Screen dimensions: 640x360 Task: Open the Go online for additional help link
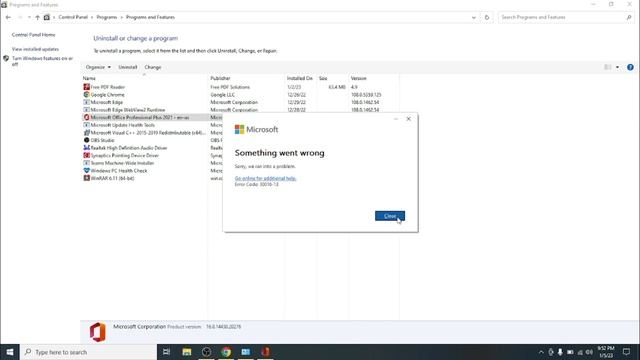[265, 178]
